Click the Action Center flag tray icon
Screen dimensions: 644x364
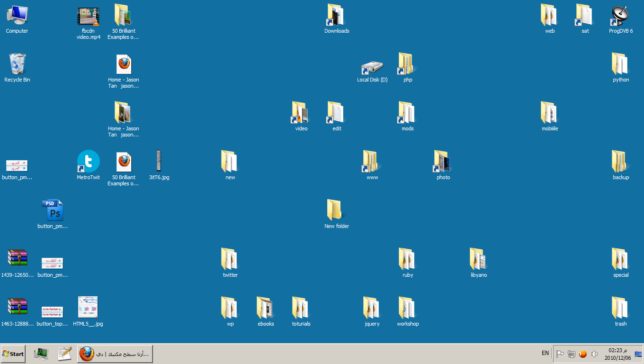tap(560, 354)
